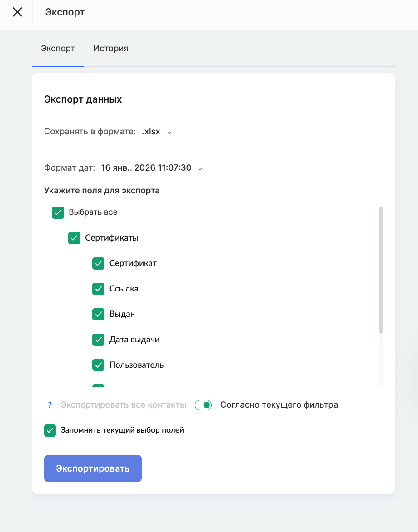The width and height of the screenshot is (418, 532).
Task: Select the Экспорт tab
Action: click(58, 49)
